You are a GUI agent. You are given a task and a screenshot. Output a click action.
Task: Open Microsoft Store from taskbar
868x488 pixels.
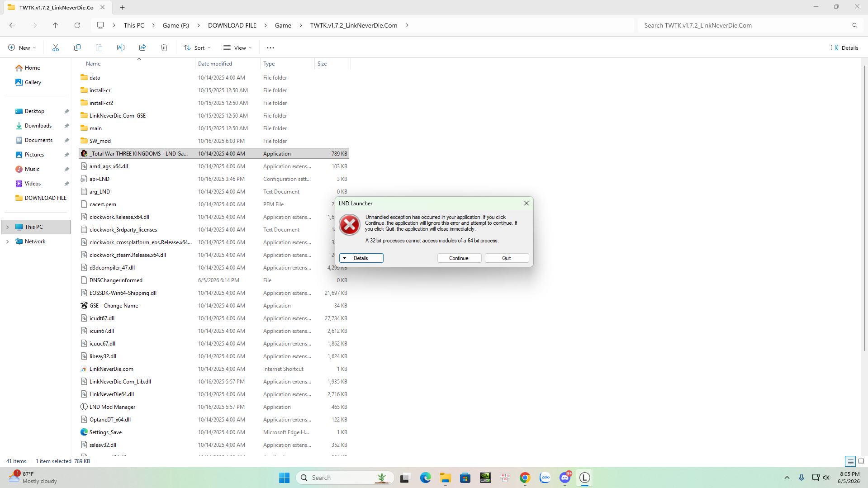point(465,478)
